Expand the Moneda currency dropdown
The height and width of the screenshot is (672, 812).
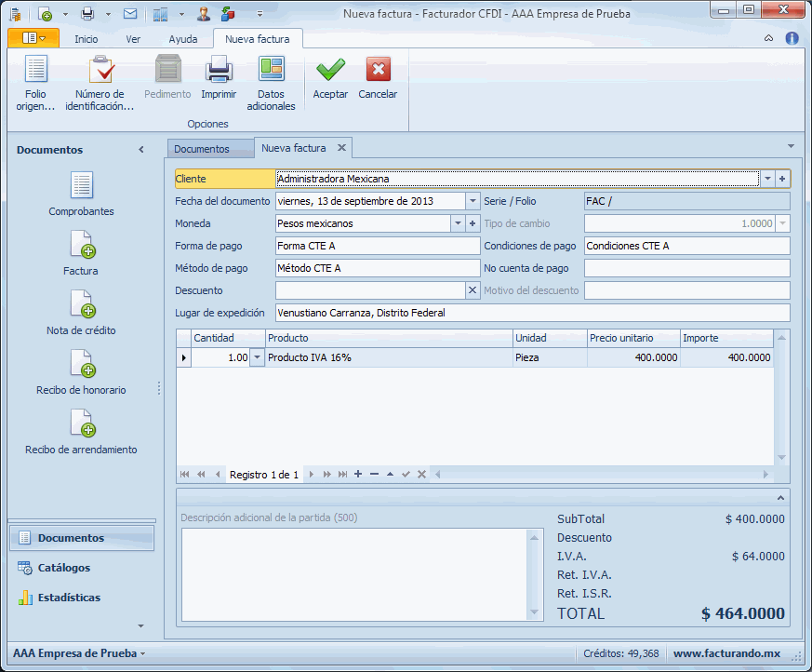coord(458,223)
